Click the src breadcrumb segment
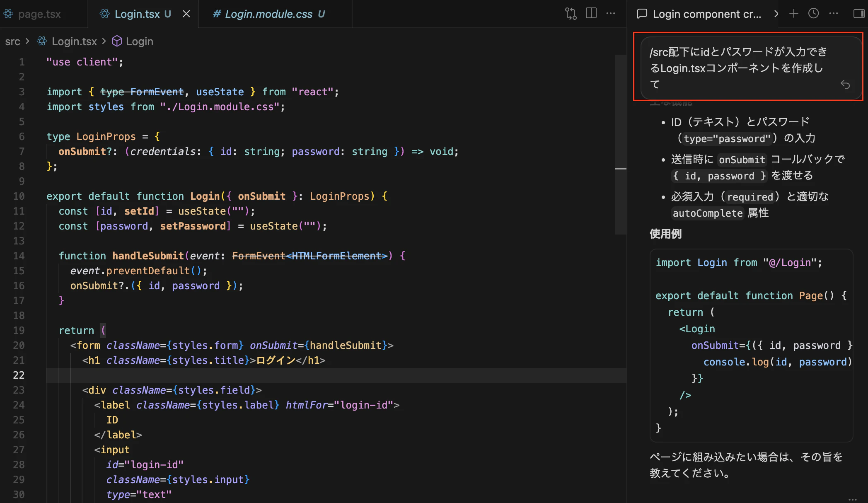 click(x=12, y=41)
